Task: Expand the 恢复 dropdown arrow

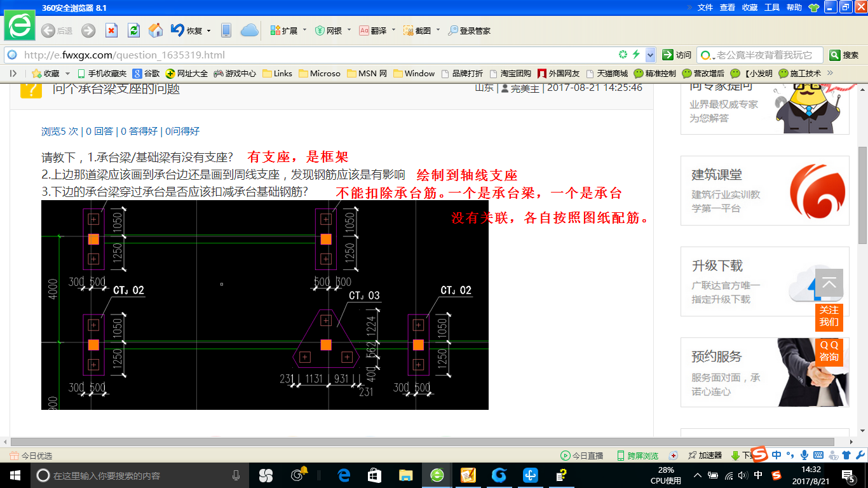Action: (x=208, y=30)
